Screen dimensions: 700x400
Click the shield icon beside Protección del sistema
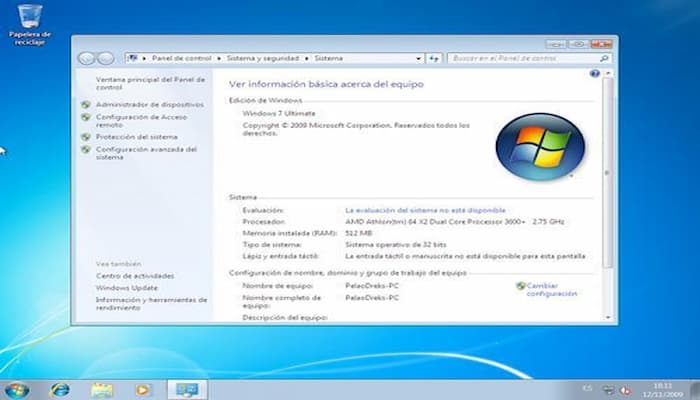pyautogui.click(x=86, y=137)
